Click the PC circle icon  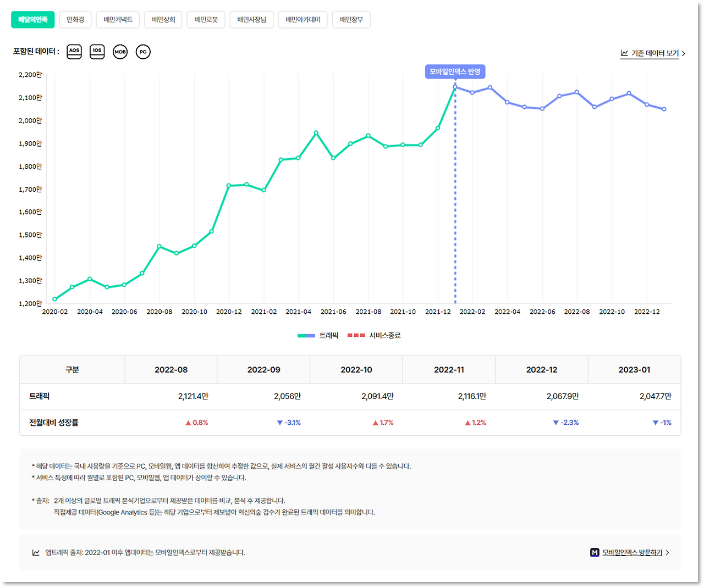[x=143, y=52]
